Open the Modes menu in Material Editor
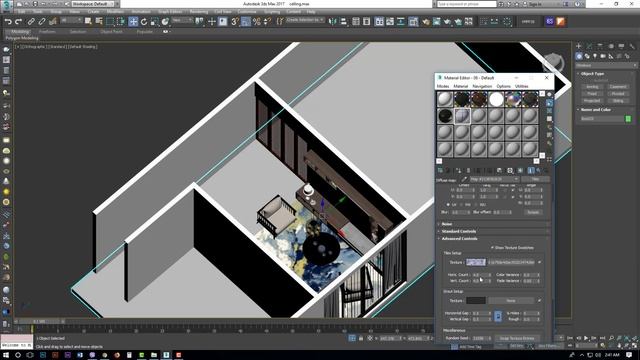The width and height of the screenshot is (640, 360). tap(443, 86)
